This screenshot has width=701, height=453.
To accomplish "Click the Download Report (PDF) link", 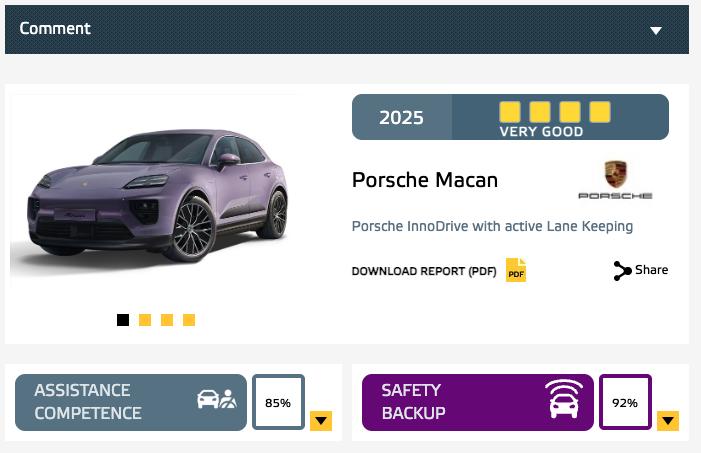I will tap(424, 271).
